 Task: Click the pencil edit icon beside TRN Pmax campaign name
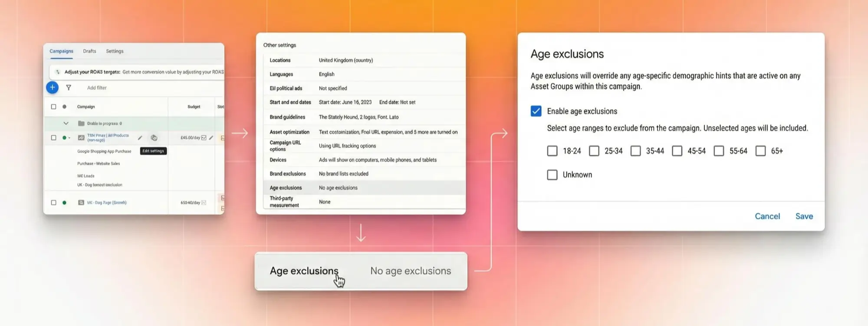pos(140,138)
